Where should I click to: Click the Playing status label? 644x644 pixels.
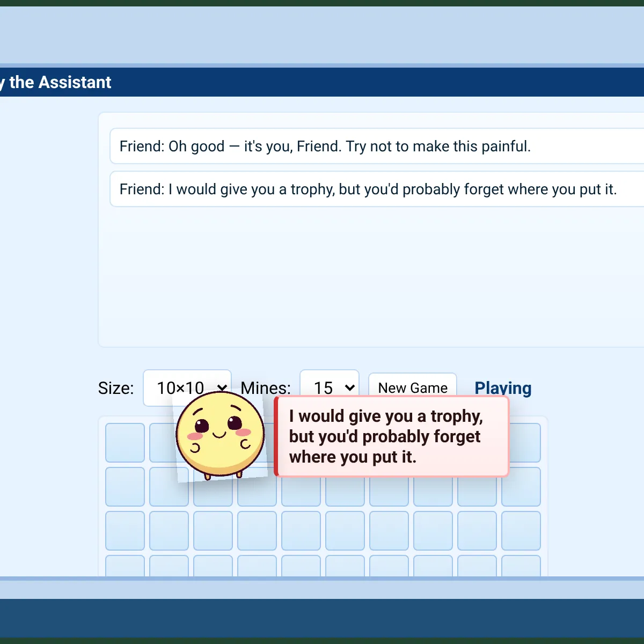click(x=503, y=387)
